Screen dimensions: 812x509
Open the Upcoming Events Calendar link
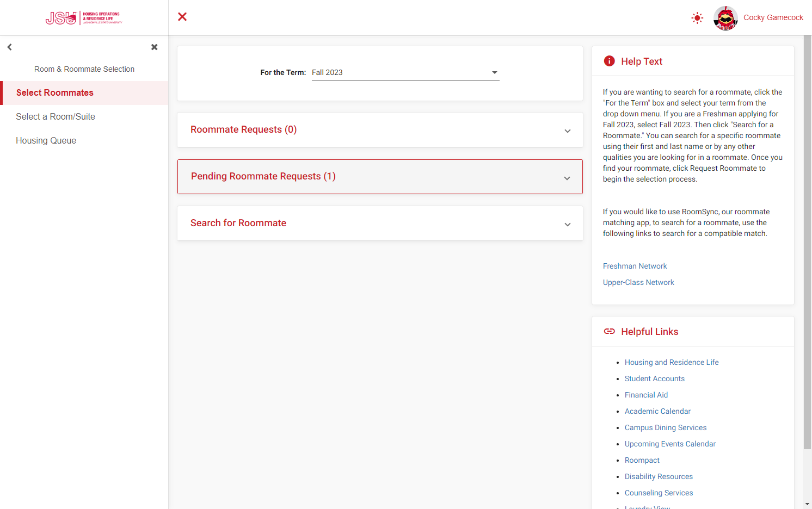point(670,444)
